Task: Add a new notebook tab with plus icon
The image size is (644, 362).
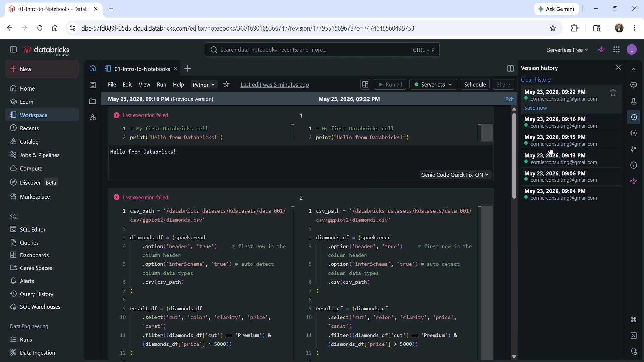Action: pyautogui.click(x=187, y=69)
